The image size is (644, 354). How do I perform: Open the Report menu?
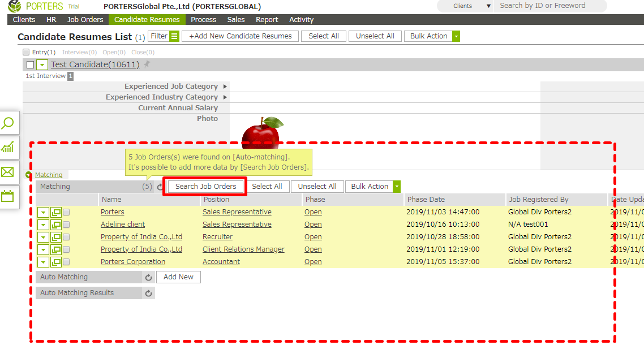pyautogui.click(x=267, y=20)
